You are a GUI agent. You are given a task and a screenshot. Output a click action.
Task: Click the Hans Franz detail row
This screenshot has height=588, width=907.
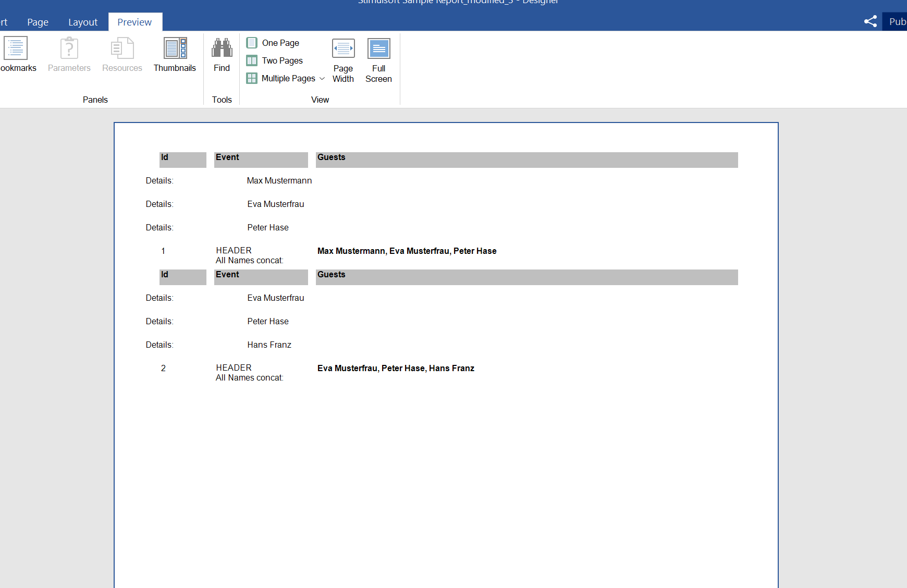click(x=269, y=345)
